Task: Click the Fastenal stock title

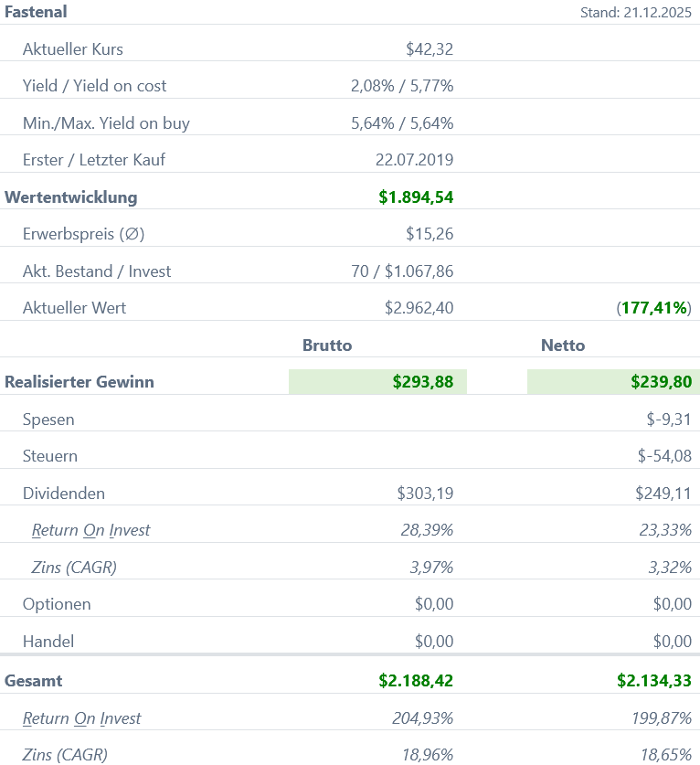Action: [36, 12]
